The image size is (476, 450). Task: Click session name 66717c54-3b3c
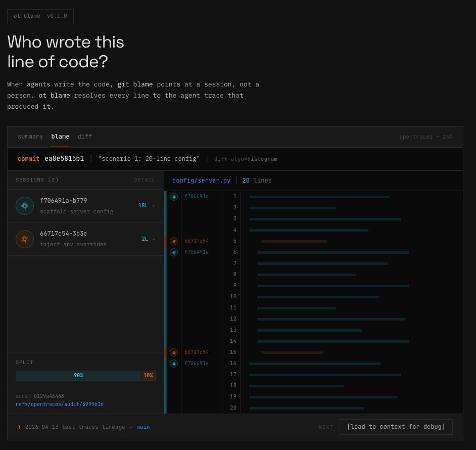(x=64, y=234)
